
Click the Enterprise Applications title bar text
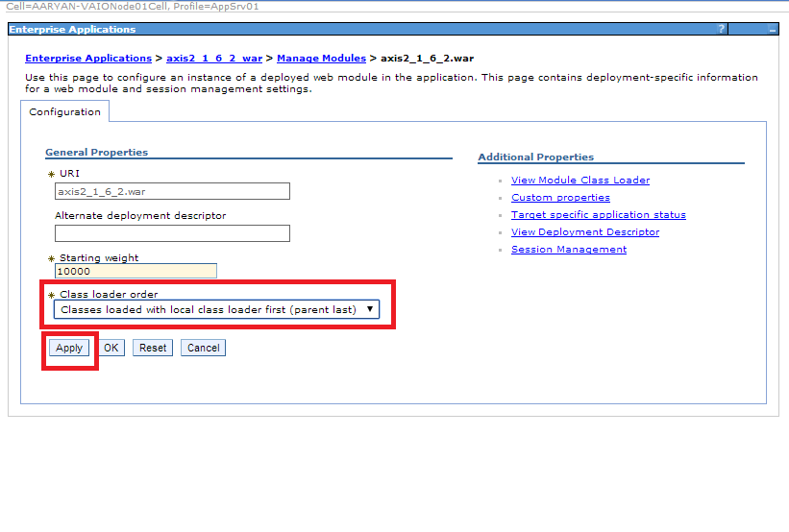(72, 29)
